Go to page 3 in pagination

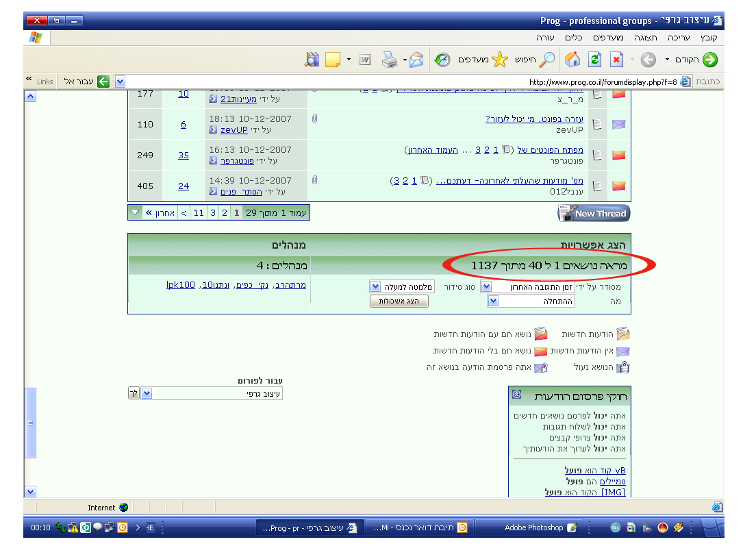point(213,212)
